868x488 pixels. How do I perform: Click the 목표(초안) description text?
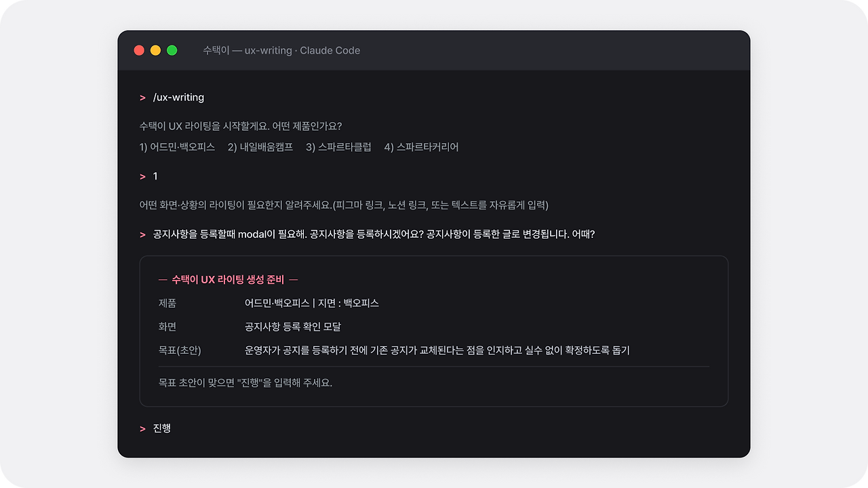437,350
